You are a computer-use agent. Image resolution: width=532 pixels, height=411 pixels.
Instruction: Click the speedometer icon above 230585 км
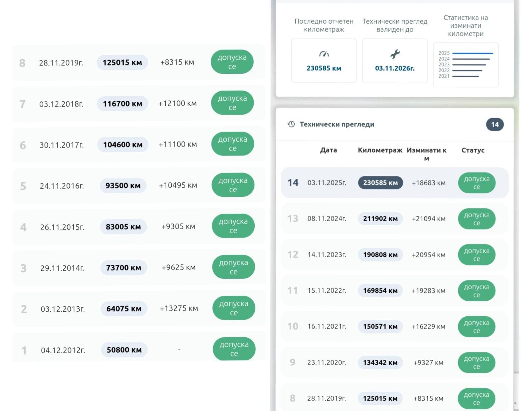(x=324, y=54)
